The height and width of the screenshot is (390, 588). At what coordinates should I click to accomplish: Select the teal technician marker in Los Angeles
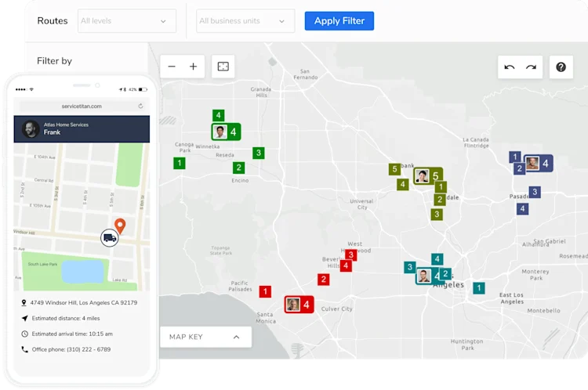(428, 276)
